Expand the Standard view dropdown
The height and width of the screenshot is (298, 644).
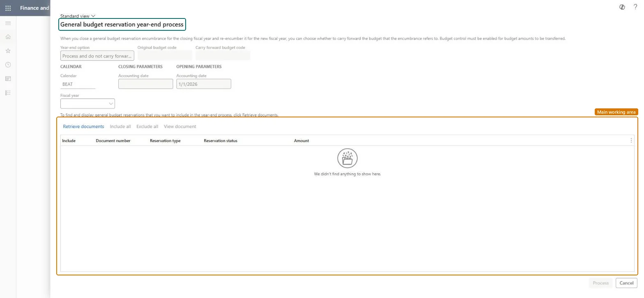tap(78, 16)
